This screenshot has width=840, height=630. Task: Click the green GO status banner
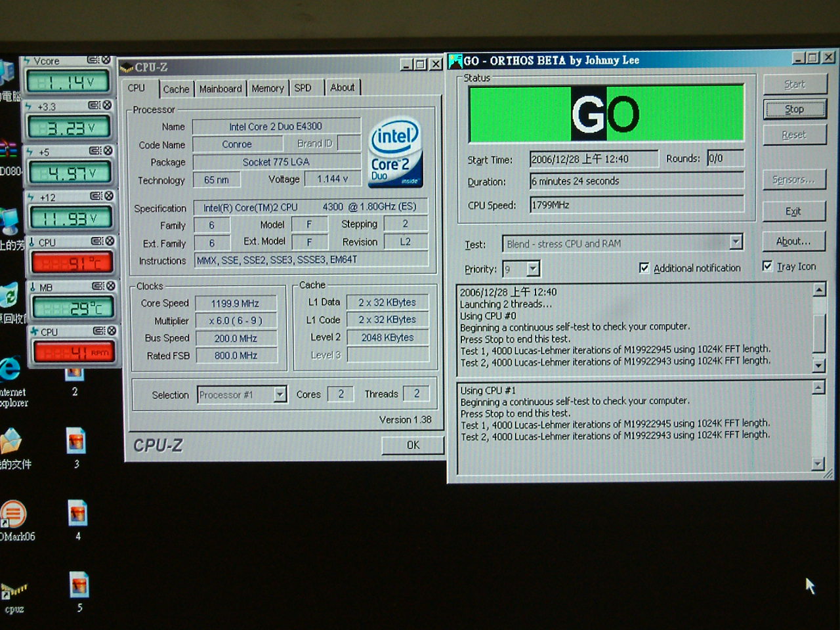point(606,114)
